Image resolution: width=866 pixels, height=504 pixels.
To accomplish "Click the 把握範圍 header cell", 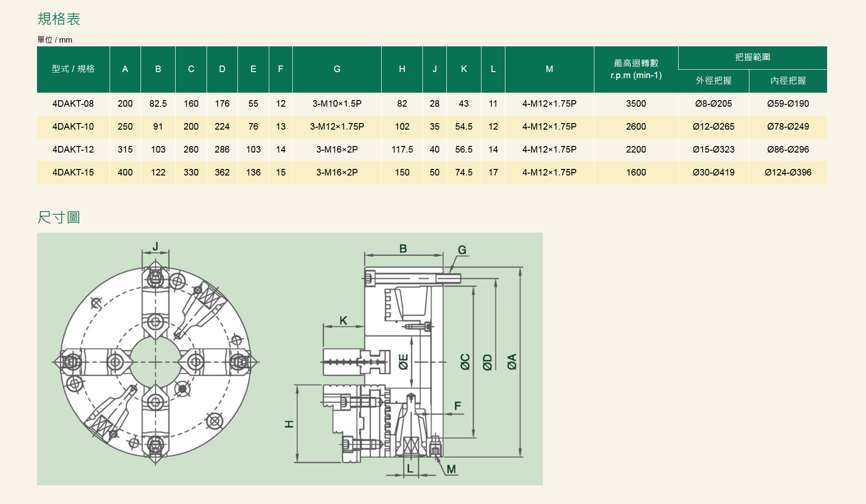I will (x=752, y=58).
